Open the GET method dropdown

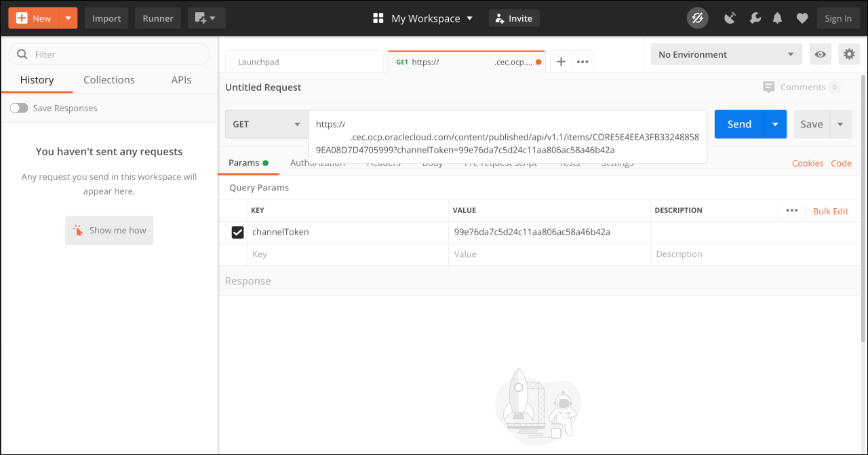267,124
